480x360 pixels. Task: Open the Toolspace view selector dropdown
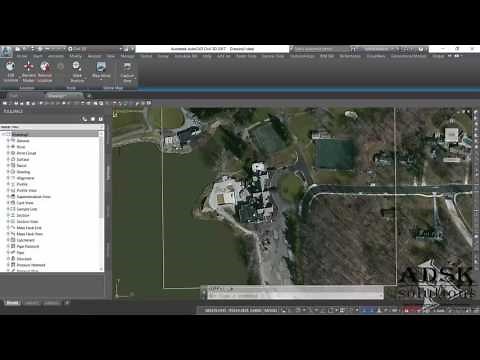(52, 127)
